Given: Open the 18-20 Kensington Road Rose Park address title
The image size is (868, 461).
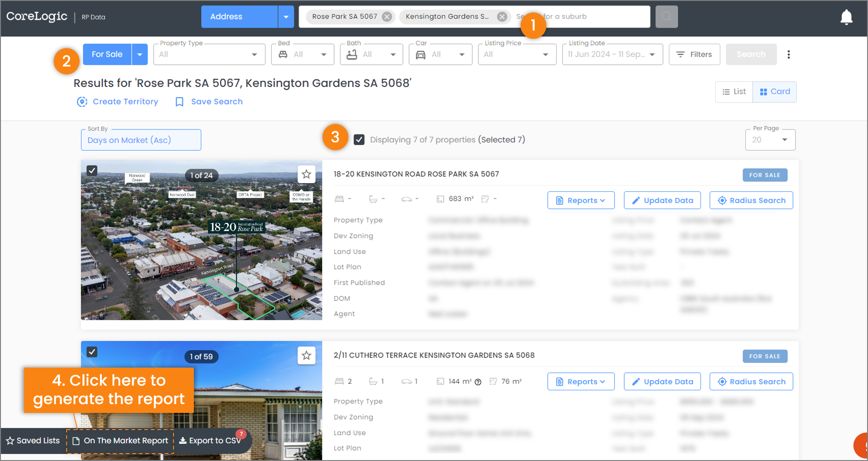Looking at the screenshot, I should tap(416, 174).
